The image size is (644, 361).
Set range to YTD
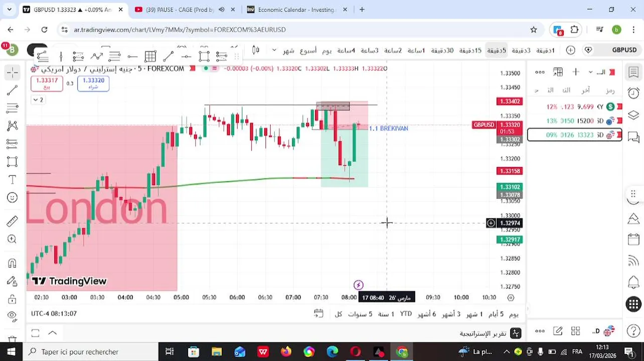click(406, 314)
